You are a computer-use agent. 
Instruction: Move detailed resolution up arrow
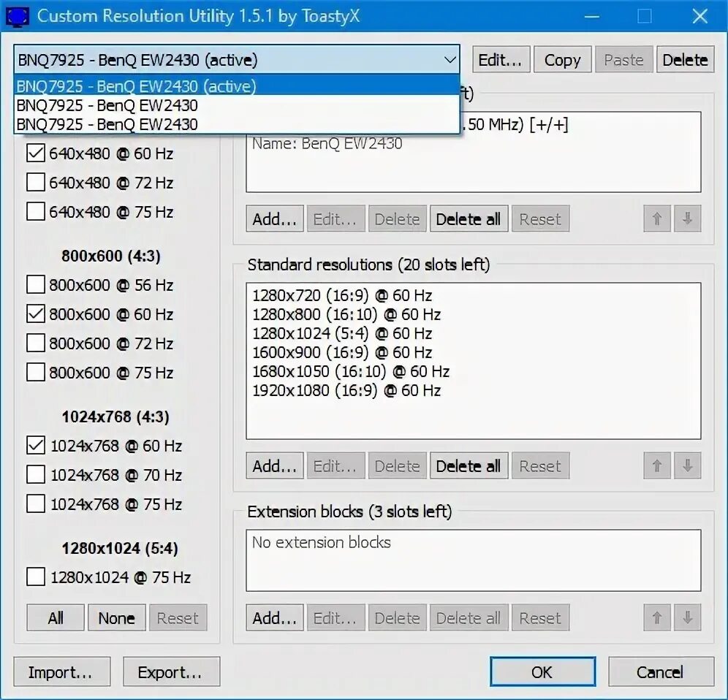coord(657,218)
